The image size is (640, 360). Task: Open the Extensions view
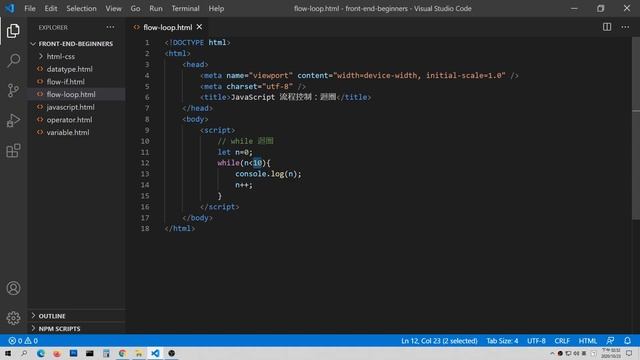[13, 151]
